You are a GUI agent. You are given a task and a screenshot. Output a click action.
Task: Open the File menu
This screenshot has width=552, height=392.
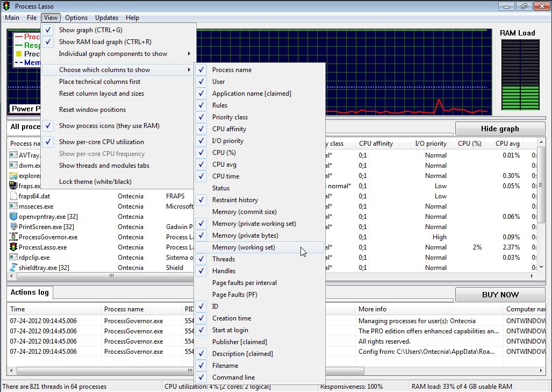coord(32,18)
